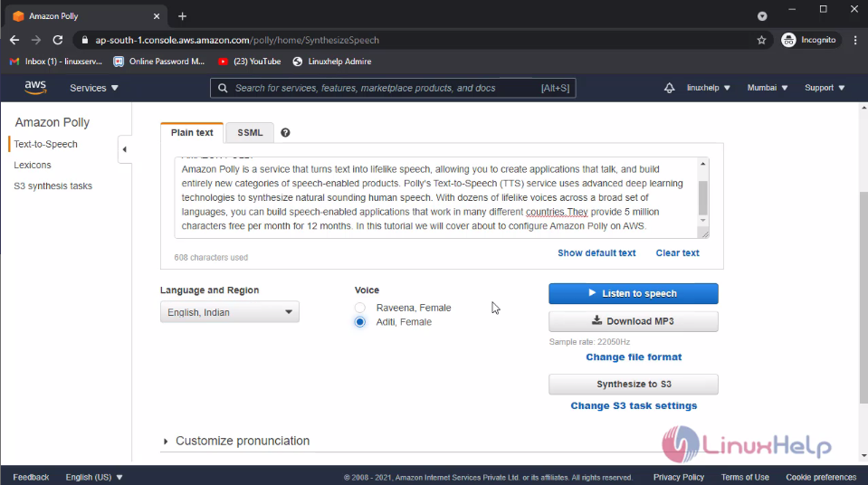Open the notifications bell icon
Screen dimensions: 868x485
point(669,88)
